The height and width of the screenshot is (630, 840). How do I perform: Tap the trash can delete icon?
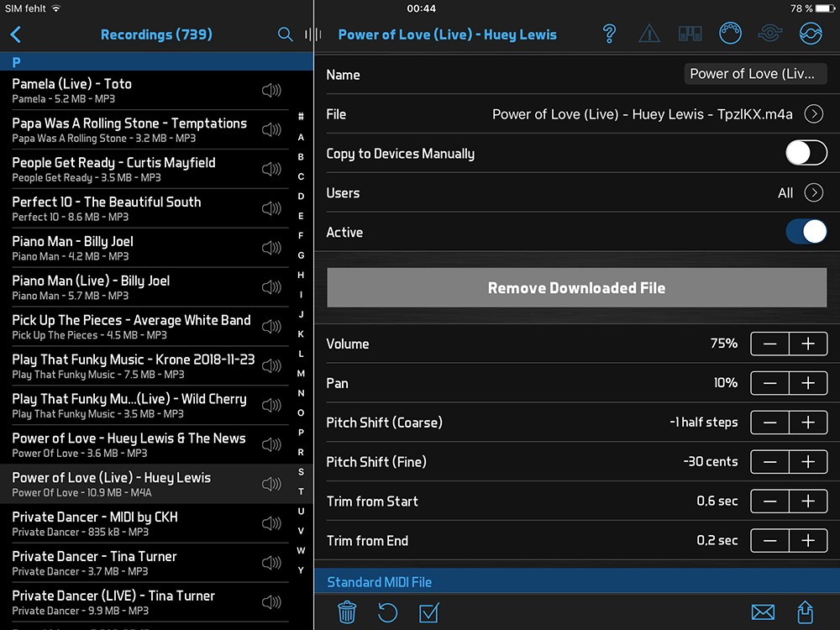point(347,612)
